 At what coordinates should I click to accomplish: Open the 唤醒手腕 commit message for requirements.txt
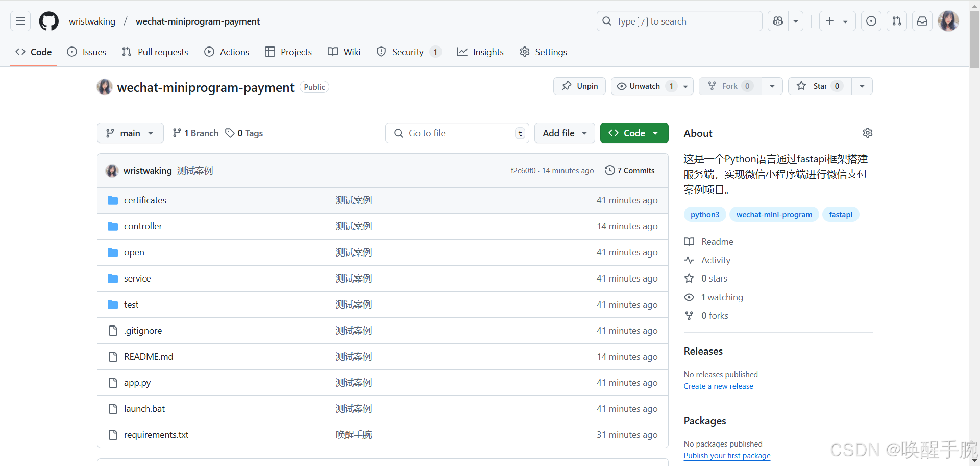(354, 434)
